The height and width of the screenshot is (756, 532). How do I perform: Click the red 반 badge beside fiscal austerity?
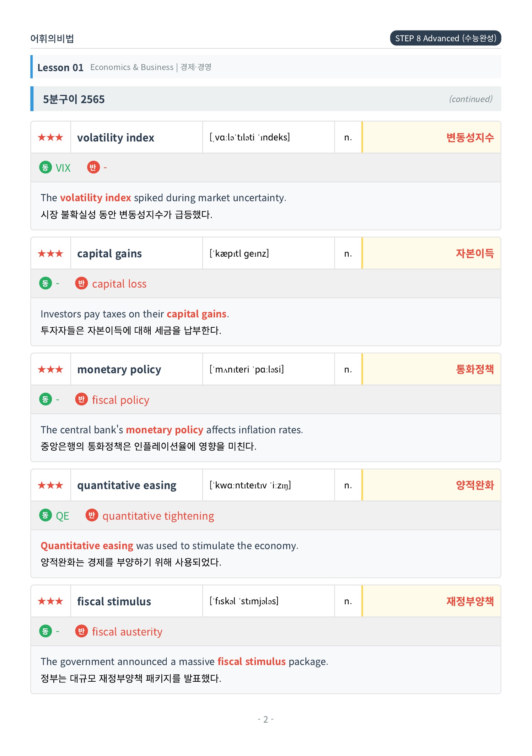pyautogui.click(x=81, y=631)
